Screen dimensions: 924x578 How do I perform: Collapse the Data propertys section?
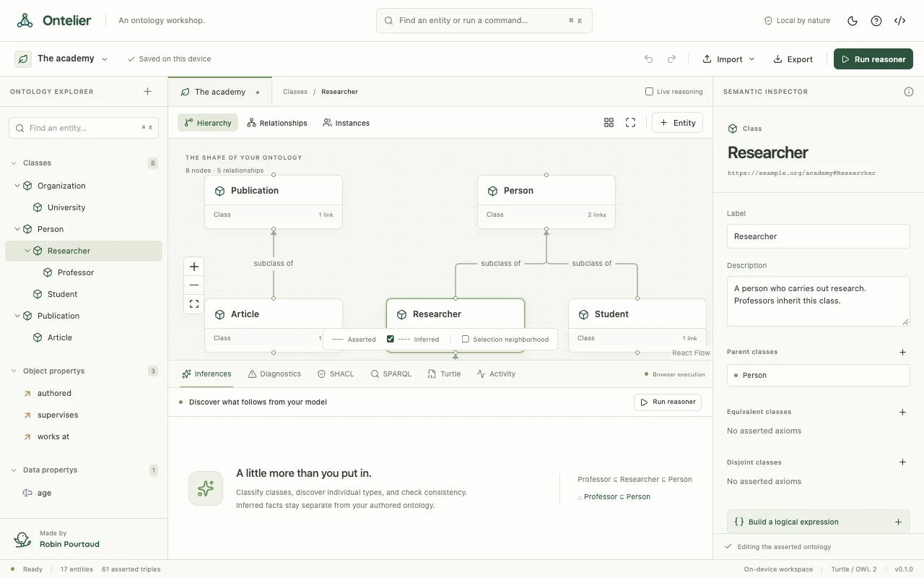(x=14, y=470)
